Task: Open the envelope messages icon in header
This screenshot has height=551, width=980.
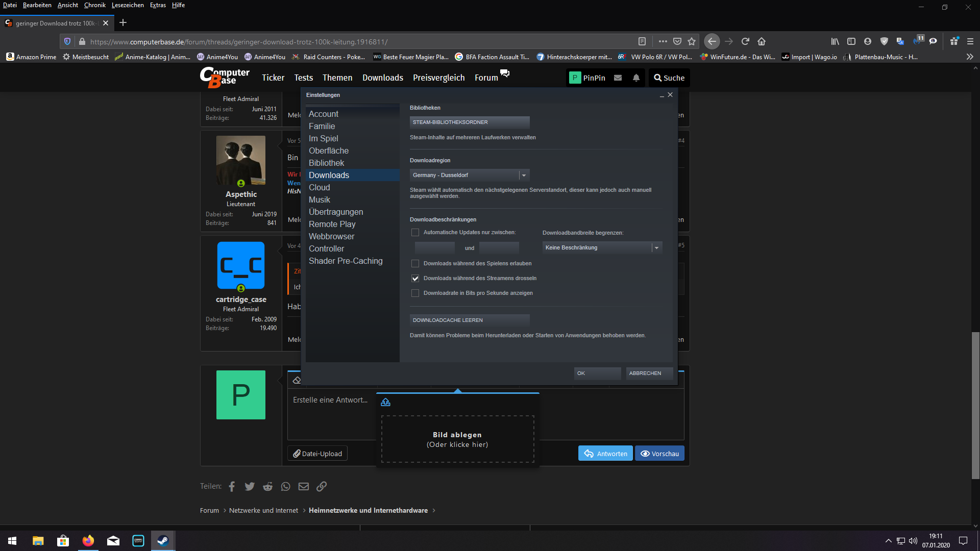Action: tap(618, 78)
